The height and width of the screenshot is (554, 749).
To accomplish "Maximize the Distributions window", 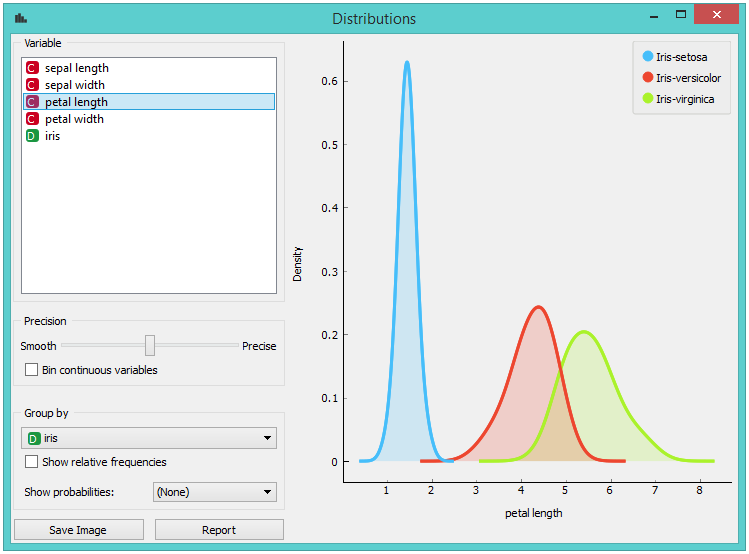I will pyautogui.click(x=681, y=16).
